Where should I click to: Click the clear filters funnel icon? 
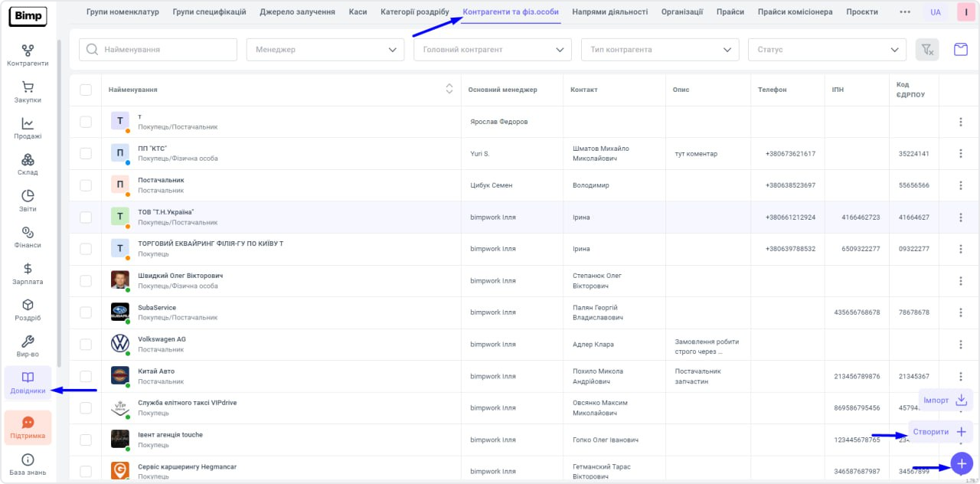pyautogui.click(x=927, y=50)
